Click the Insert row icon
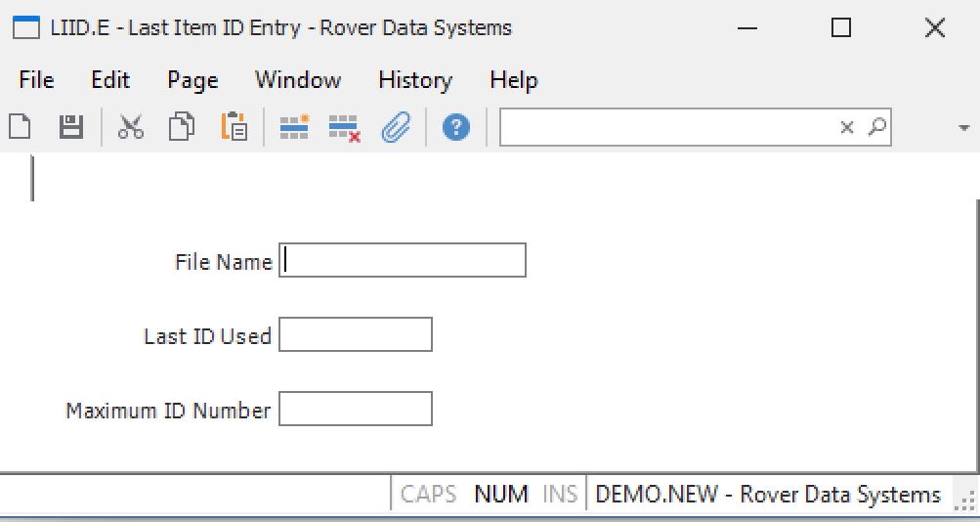The width and height of the screenshot is (980, 522). tap(294, 127)
